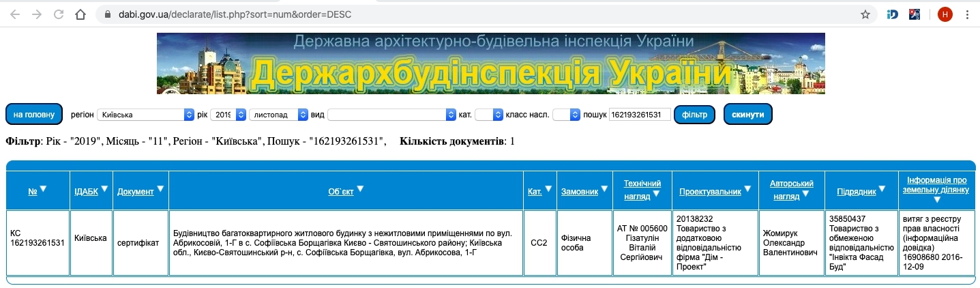
Task: Bookmark this page with the star icon
Action: [x=865, y=14]
